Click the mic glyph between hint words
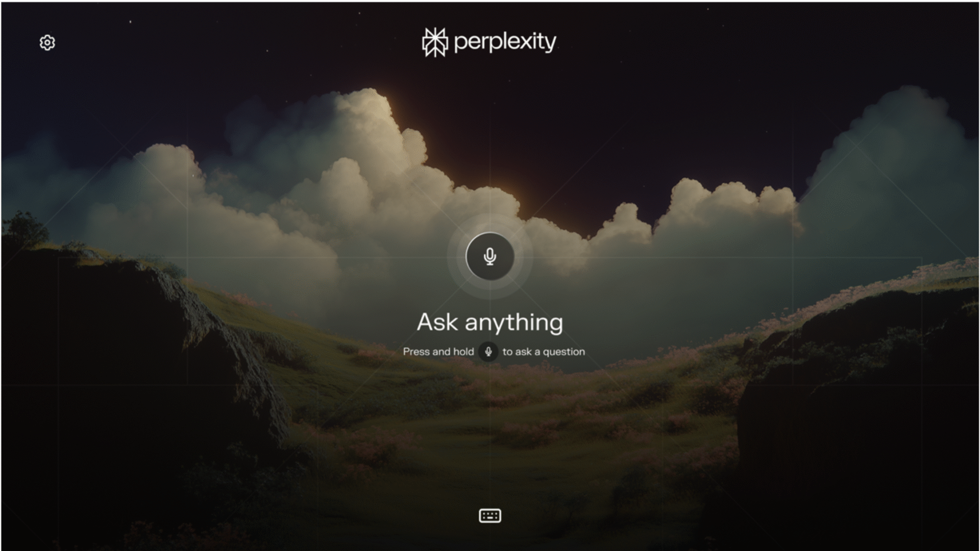980x551 pixels. (488, 351)
